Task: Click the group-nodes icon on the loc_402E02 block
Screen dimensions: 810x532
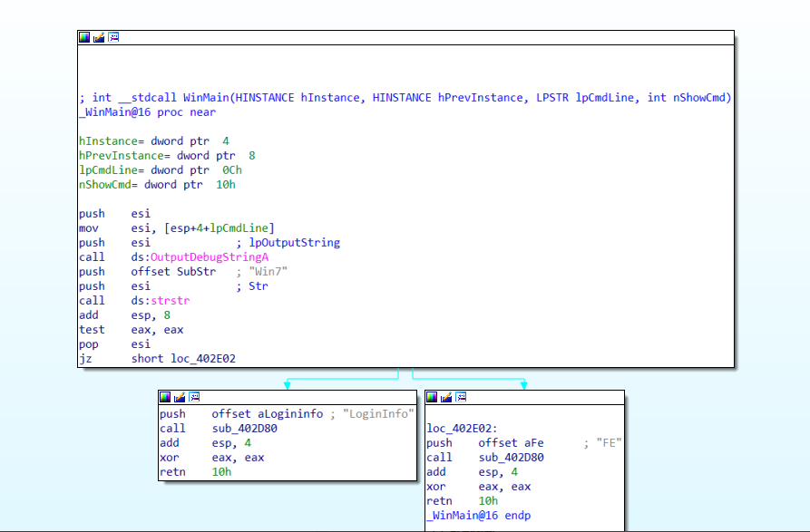Action: 460,396
